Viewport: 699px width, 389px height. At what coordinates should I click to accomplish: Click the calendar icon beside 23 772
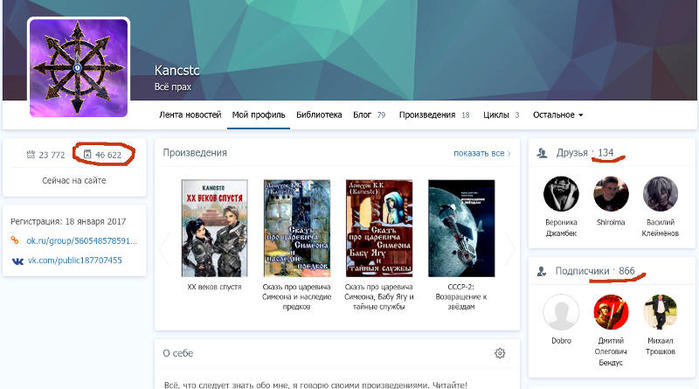point(31,155)
